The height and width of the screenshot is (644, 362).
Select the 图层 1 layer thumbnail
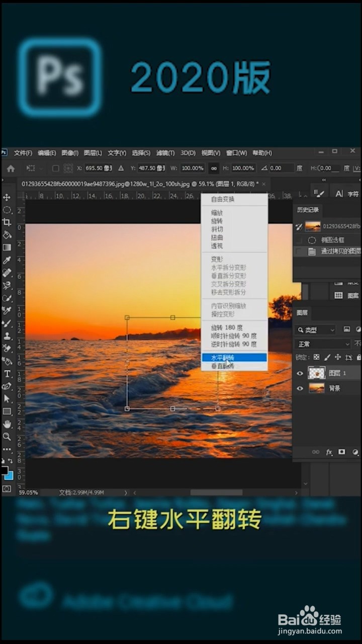317,373
